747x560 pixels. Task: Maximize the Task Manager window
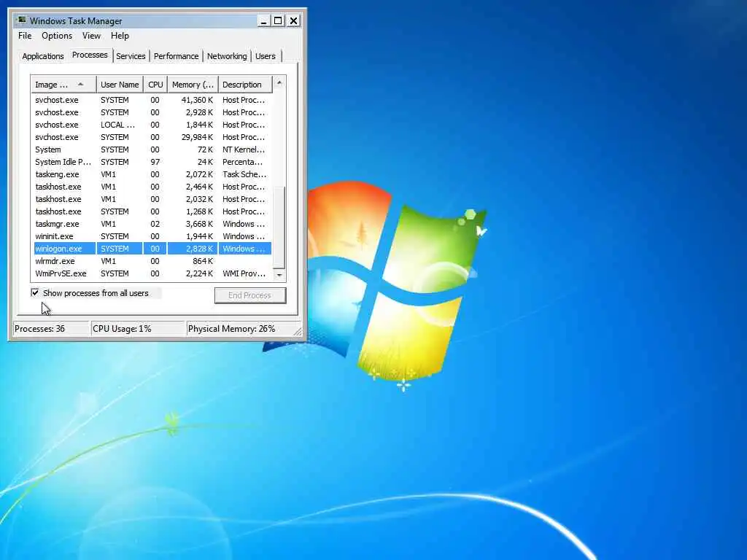coord(278,21)
